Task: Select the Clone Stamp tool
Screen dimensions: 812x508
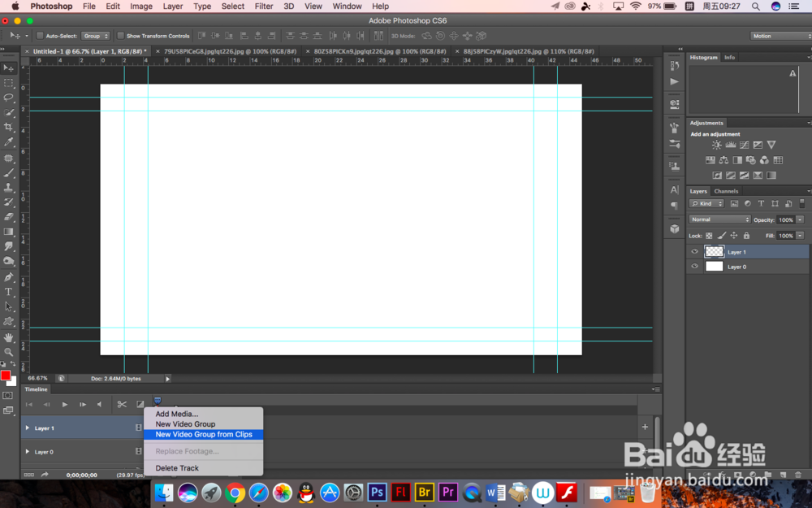Action: click(8, 187)
